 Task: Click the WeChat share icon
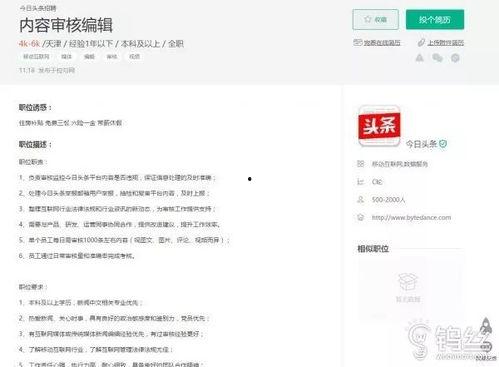(x=437, y=58)
